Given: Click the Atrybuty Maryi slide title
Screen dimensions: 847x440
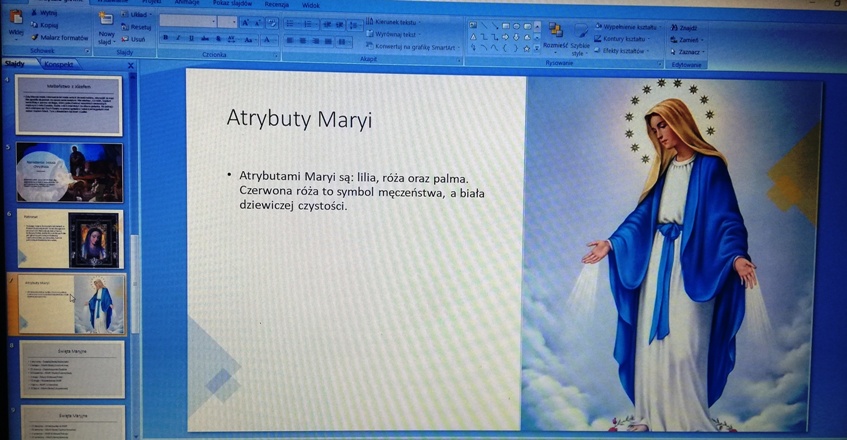Looking at the screenshot, I should click(x=299, y=120).
